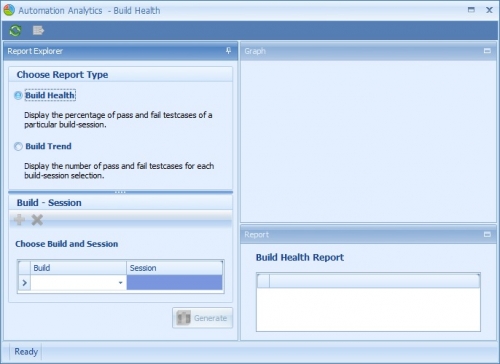This screenshot has width=500, height=364.
Task: Click the Build column header
Action: [78, 268]
